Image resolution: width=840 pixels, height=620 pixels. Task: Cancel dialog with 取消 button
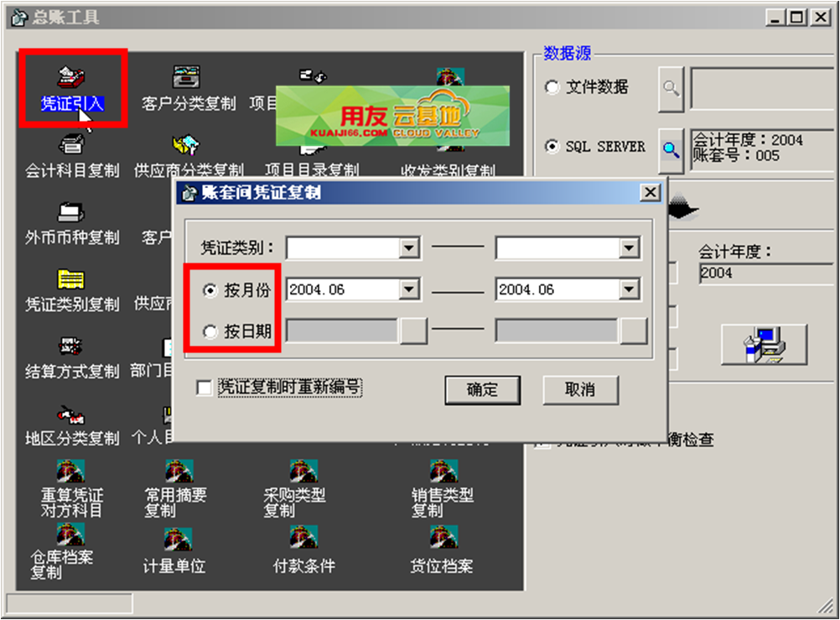[580, 390]
